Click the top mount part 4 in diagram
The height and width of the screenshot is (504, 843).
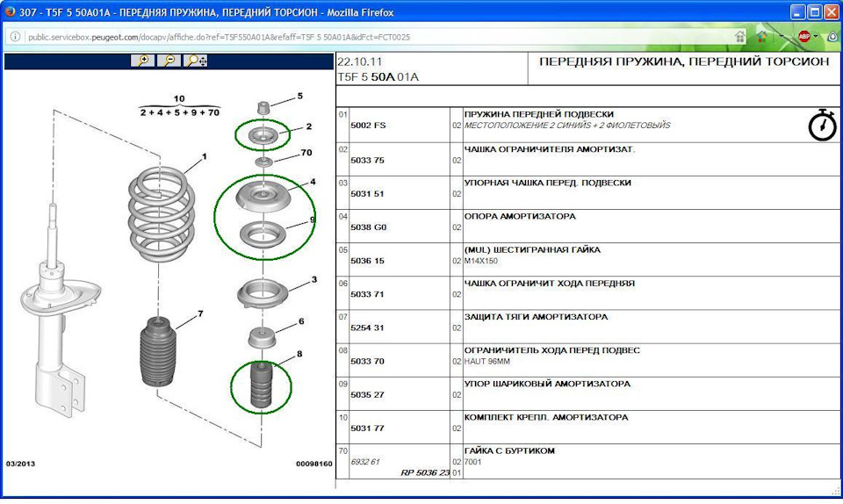(x=263, y=198)
